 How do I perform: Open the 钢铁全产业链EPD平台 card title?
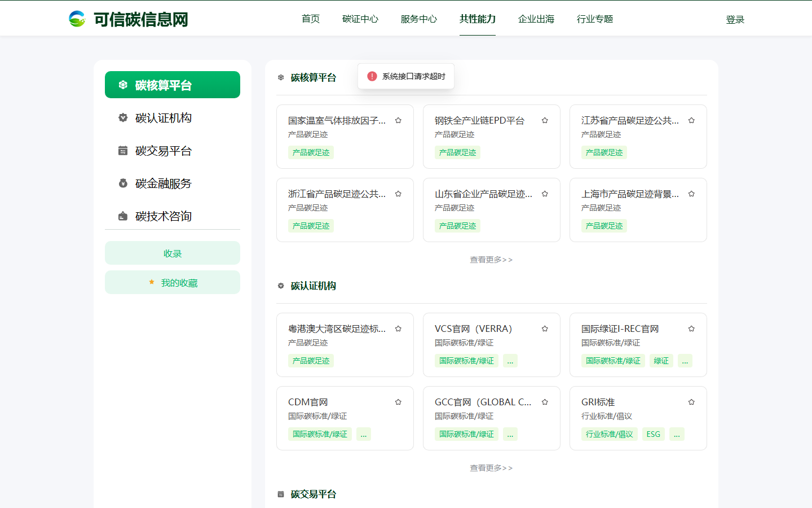click(479, 120)
